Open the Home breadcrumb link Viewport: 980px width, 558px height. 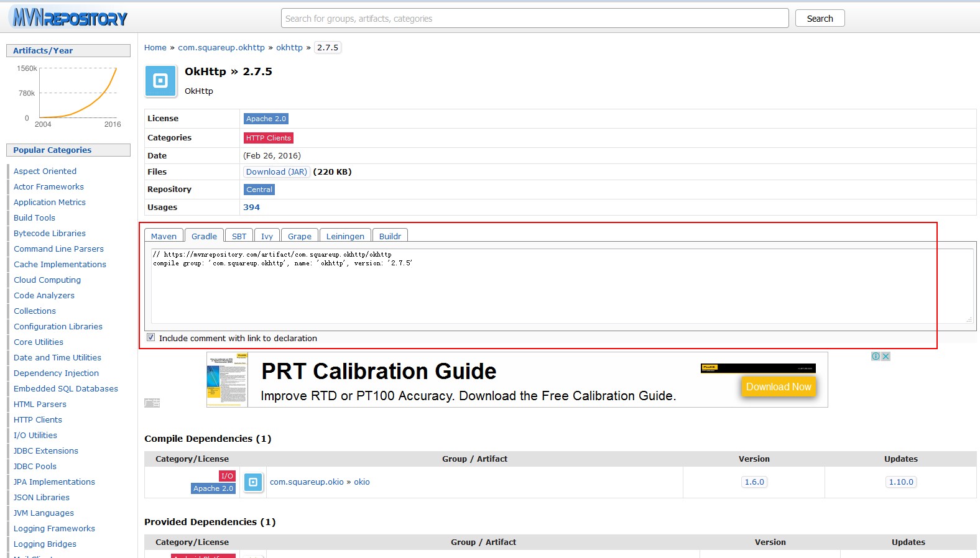[x=155, y=48]
